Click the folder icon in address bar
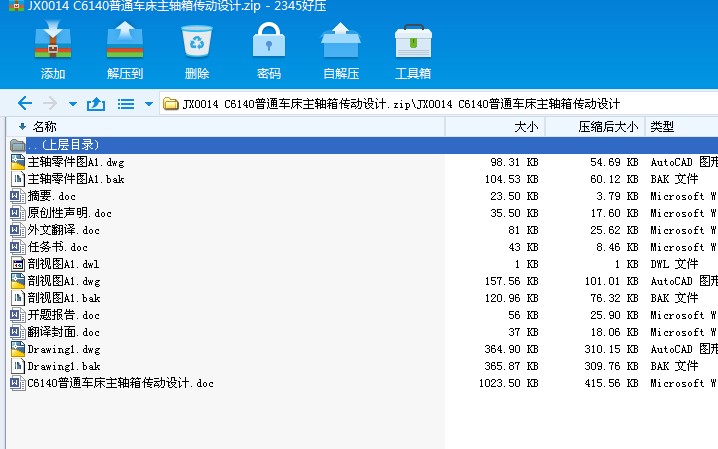Viewport: 718px width, 449px height. click(x=170, y=104)
